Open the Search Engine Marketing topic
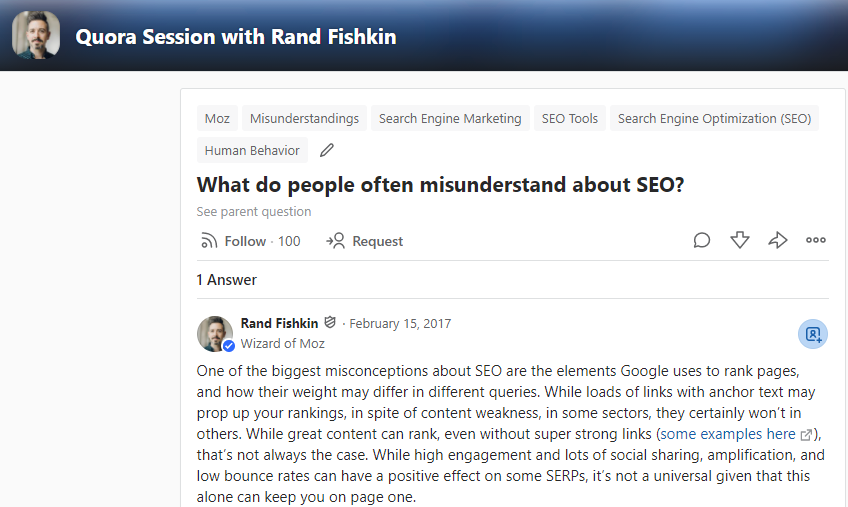Screen dimensions: 848x507 point(450,118)
